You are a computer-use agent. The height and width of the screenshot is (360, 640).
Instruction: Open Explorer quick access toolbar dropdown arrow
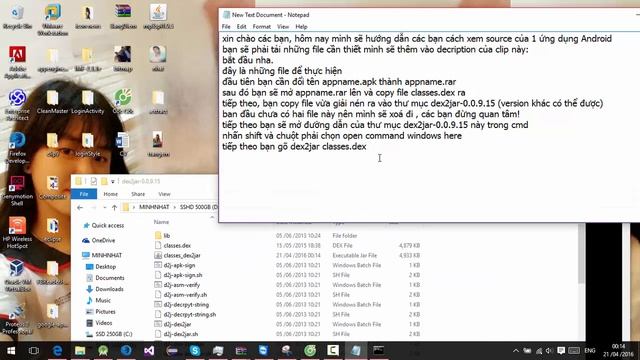[x=113, y=182]
